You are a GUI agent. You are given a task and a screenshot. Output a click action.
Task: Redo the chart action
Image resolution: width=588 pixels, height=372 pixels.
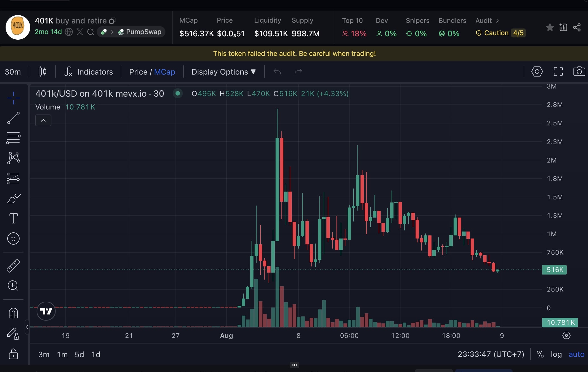pos(298,72)
